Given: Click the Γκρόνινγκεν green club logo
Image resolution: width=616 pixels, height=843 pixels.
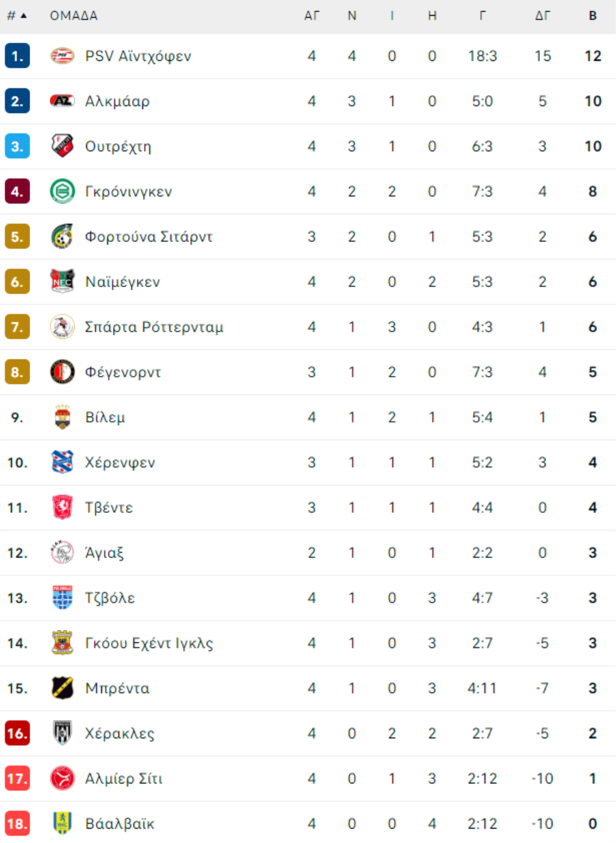Looking at the screenshot, I should coord(62,192).
